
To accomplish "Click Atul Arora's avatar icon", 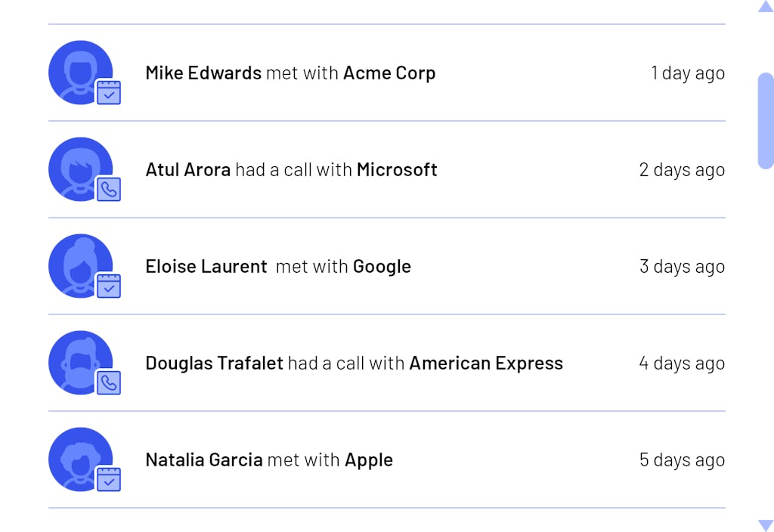I will point(80,169).
